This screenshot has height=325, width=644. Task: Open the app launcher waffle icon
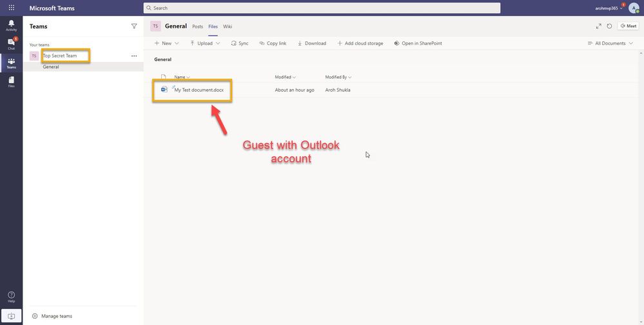tap(12, 8)
